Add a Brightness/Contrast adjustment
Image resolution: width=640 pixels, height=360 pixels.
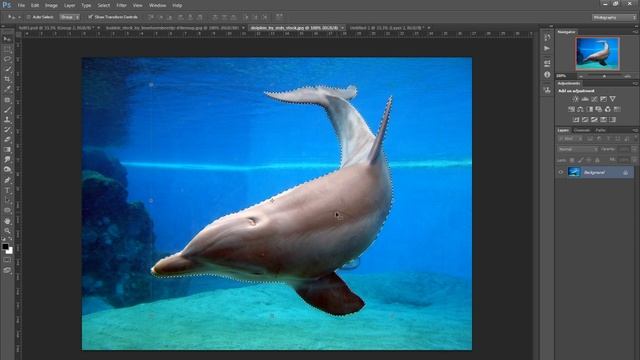click(576, 99)
